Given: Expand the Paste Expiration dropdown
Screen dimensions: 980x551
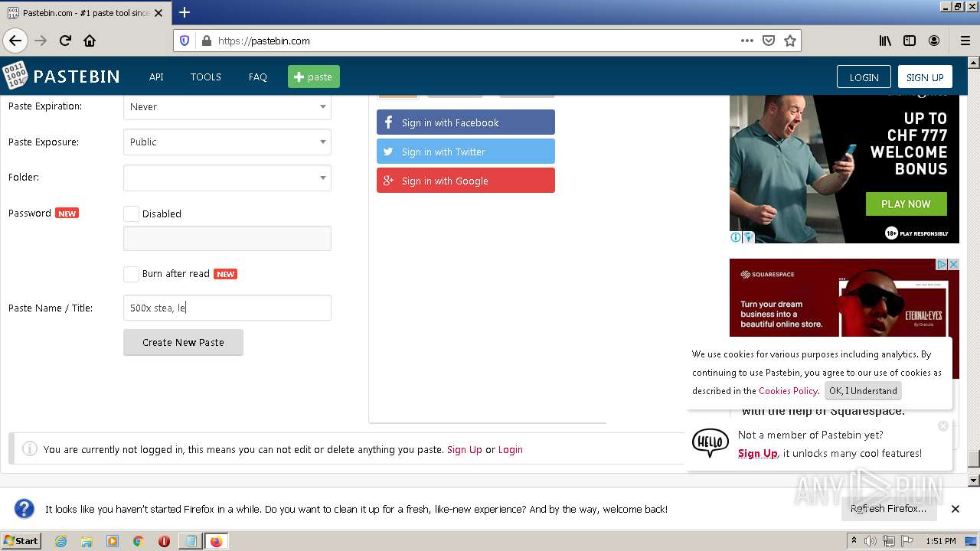Looking at the screenshot, I should click(227, 106).
